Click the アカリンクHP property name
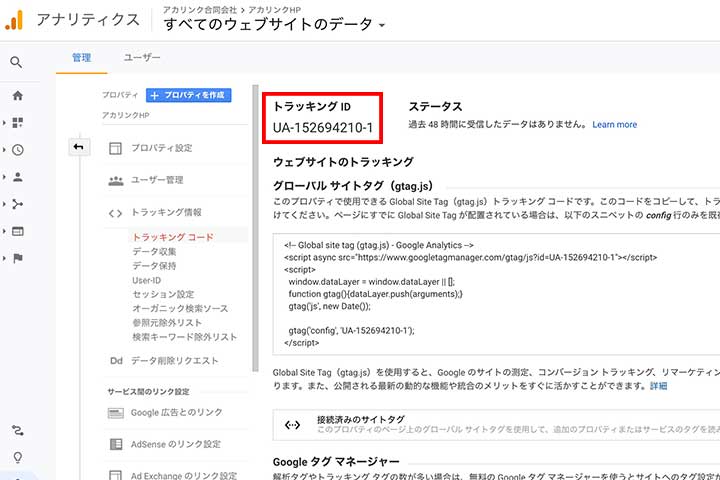 point(125,115)
